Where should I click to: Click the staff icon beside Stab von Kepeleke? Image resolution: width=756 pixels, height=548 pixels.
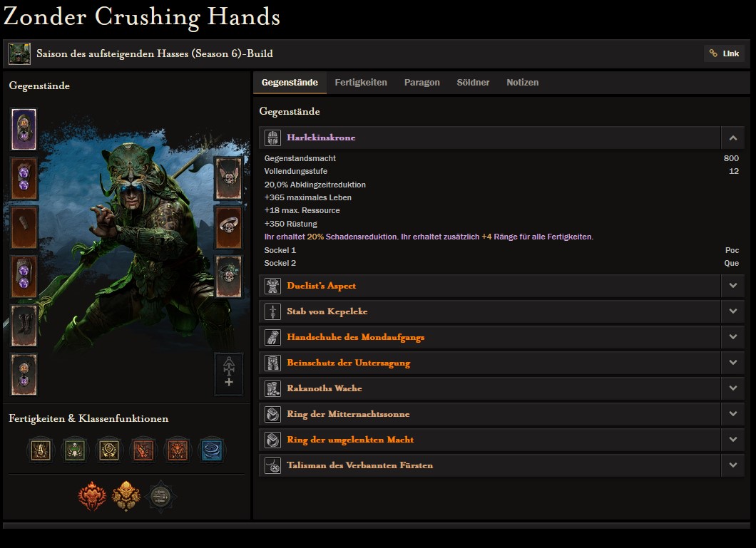(272, 311)
